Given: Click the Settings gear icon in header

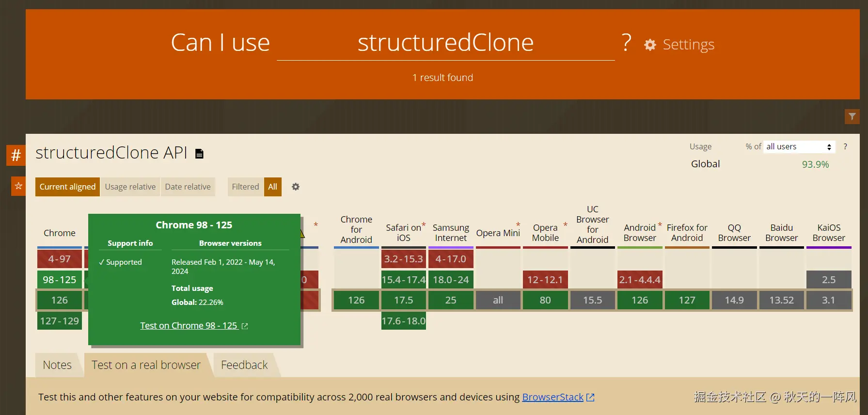Looking at the screenshot, I should pos(650,45).
